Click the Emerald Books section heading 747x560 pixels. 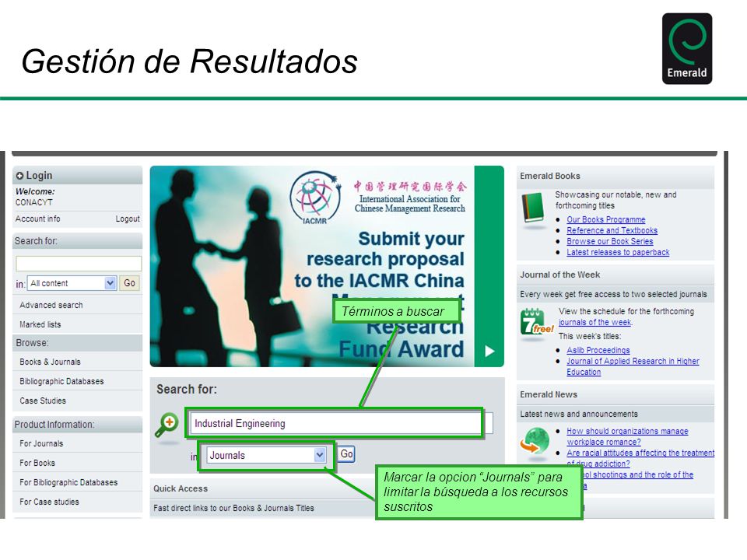click(x=550, y=177)
